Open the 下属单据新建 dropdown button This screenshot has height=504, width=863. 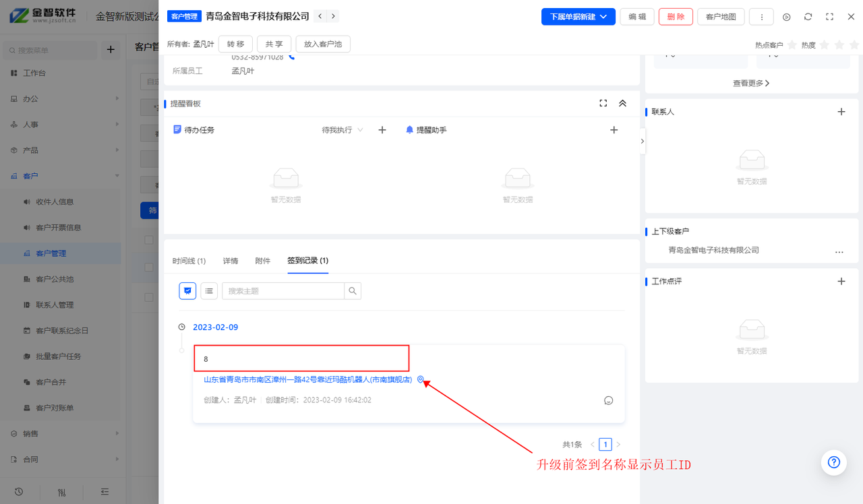pyautogui.click(x=578, y=17)
